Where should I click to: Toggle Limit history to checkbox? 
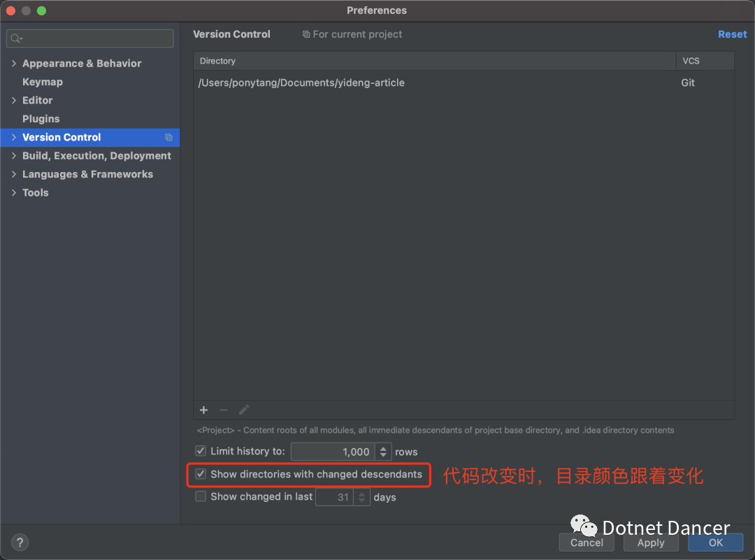(201, 451)
